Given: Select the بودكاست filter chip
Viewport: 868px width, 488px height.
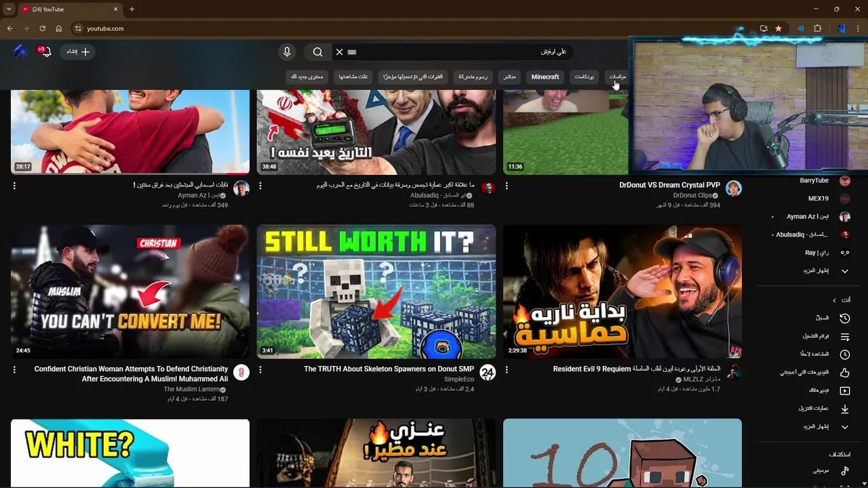Looking at the screenshot, I should pyautogui.click(x=585, y=77).
